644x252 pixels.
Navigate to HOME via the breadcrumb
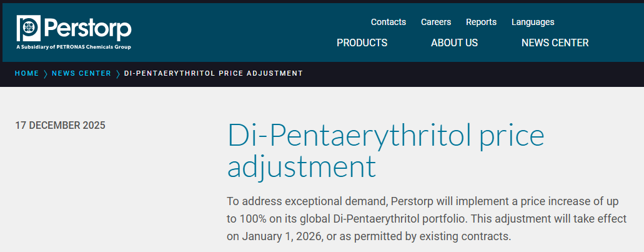click(x=27, y=74)
